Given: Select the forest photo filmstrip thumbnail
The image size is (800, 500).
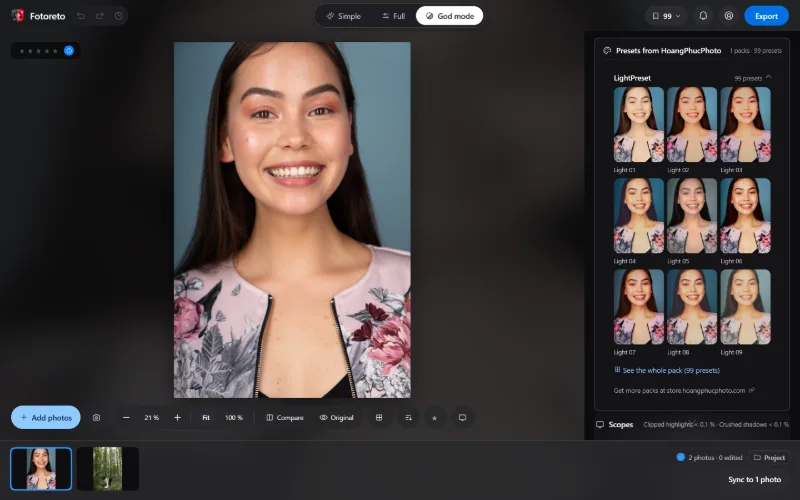Looking at the screenshot, I should [108, 468].
